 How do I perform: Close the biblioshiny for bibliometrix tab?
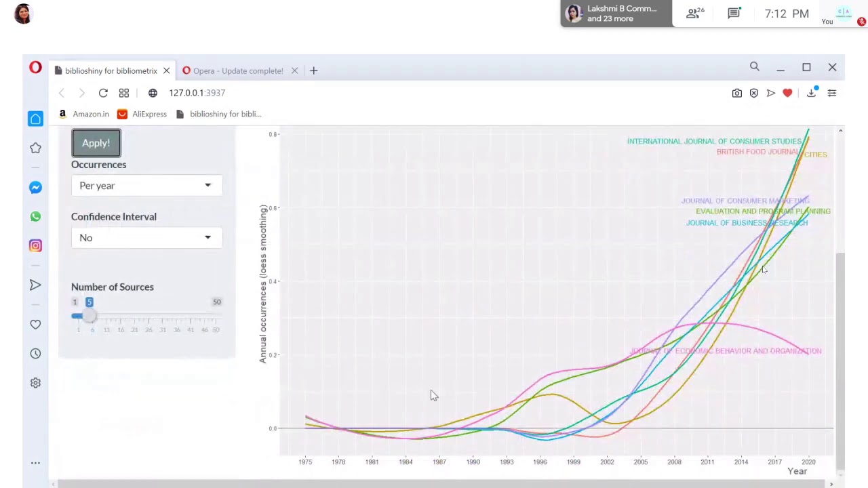[x=166, y=70]
